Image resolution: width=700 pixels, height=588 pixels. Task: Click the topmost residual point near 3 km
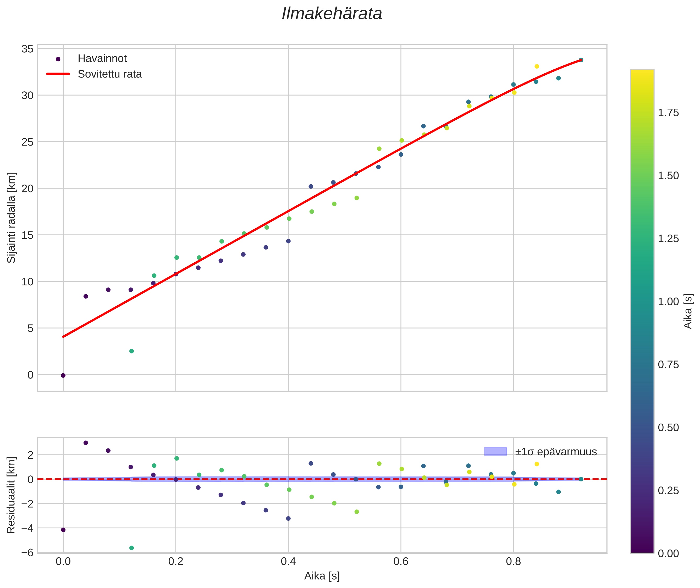click(x=86, y=443)
